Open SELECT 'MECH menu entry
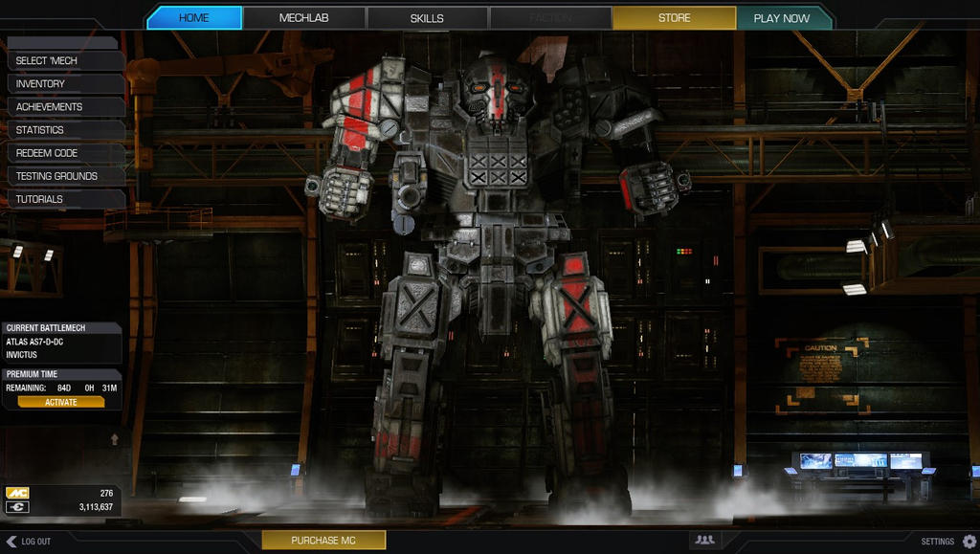The width and height of the screenshot is (980, 554). 66,60
